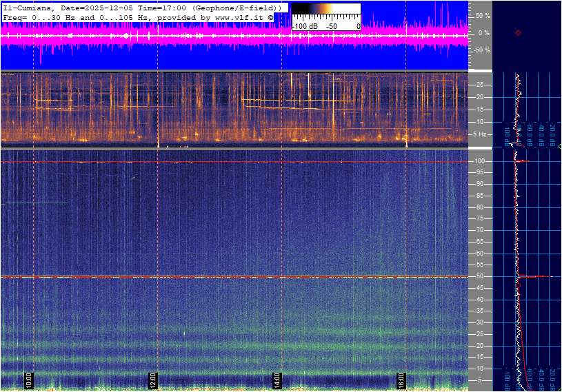This screenshot has height=392, width=562.
Task: Click the -50 % amplitude scale label
Action: (x=482, y=50)
